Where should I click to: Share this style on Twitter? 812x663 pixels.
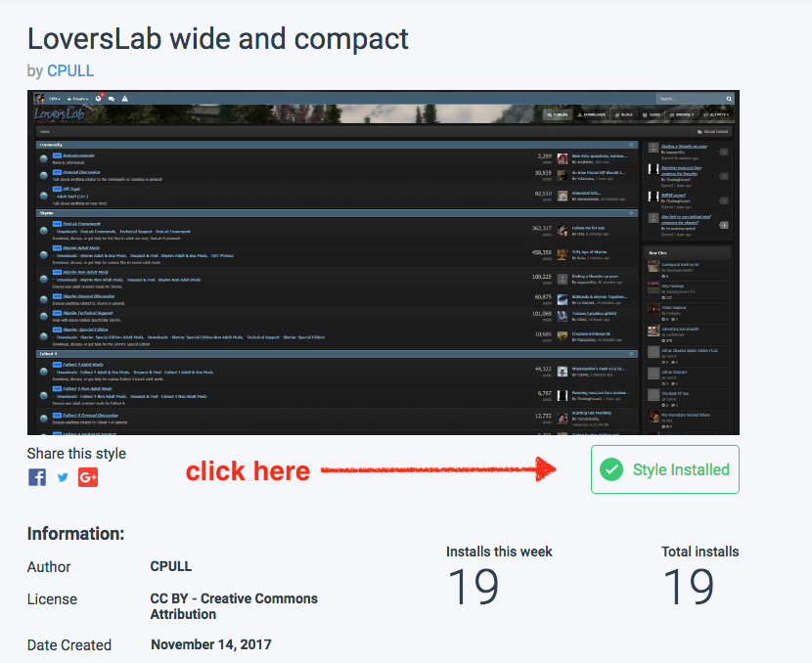pos(63,477)
